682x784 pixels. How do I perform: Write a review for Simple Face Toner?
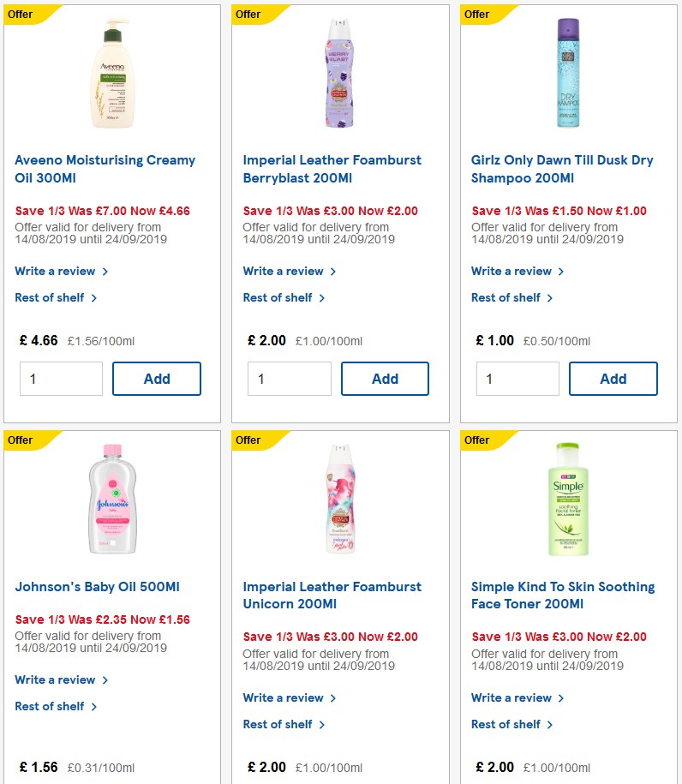click(511, 697)
